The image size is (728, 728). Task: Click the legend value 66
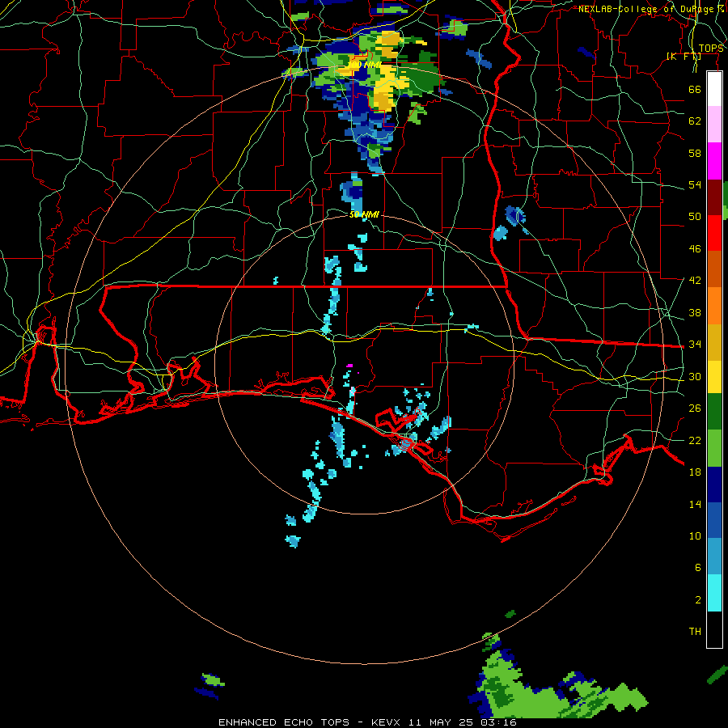[695, 89]
